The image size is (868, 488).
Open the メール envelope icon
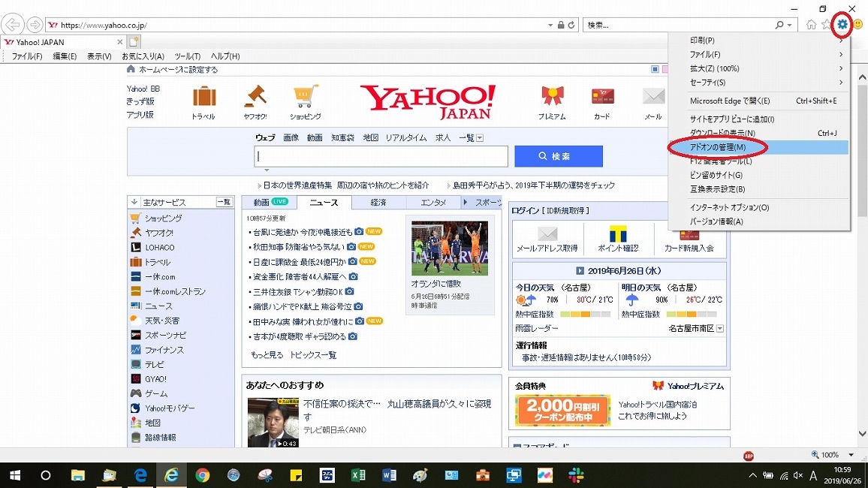click(653, 96)
